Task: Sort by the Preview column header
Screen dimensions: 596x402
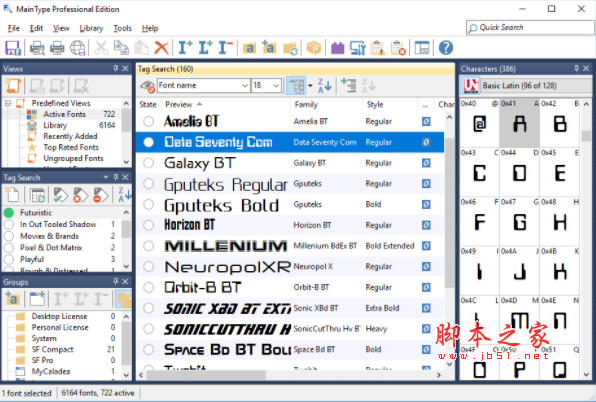Action: tap(226, 104)
